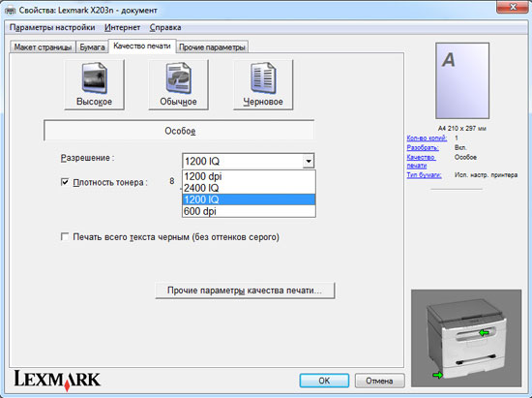Click the A4 page preview thumbnail
The image size is (532, 398).
tap(462, 80)
